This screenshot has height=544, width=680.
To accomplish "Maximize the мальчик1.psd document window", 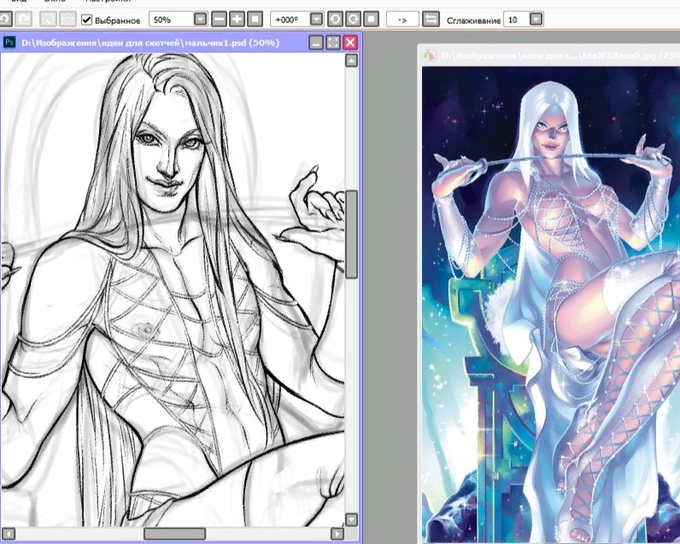I will coord(333,43).
